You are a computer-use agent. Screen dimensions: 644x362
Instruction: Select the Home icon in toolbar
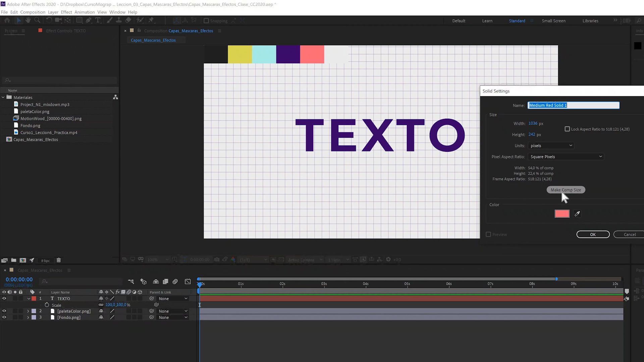click(7, 20)
